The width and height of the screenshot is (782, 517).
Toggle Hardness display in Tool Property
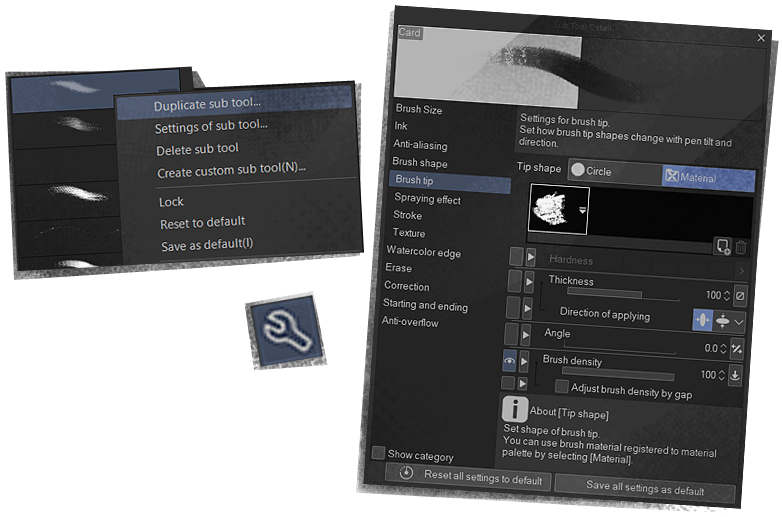coord(516,256)
